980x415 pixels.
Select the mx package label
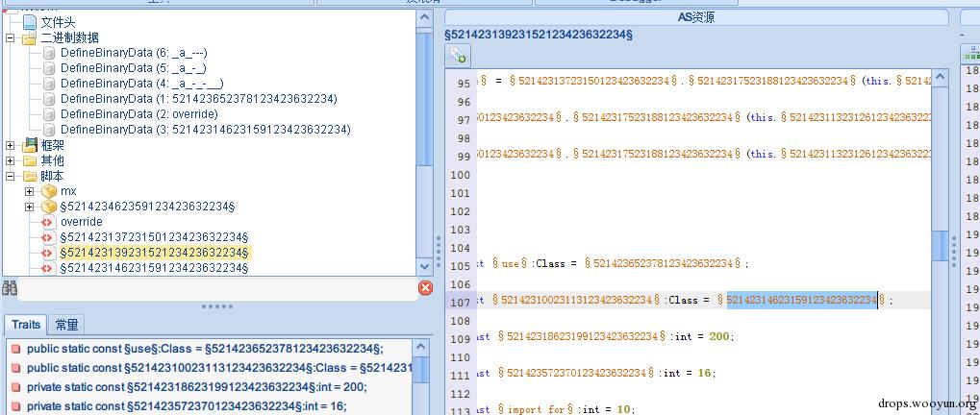coord(68,191)
